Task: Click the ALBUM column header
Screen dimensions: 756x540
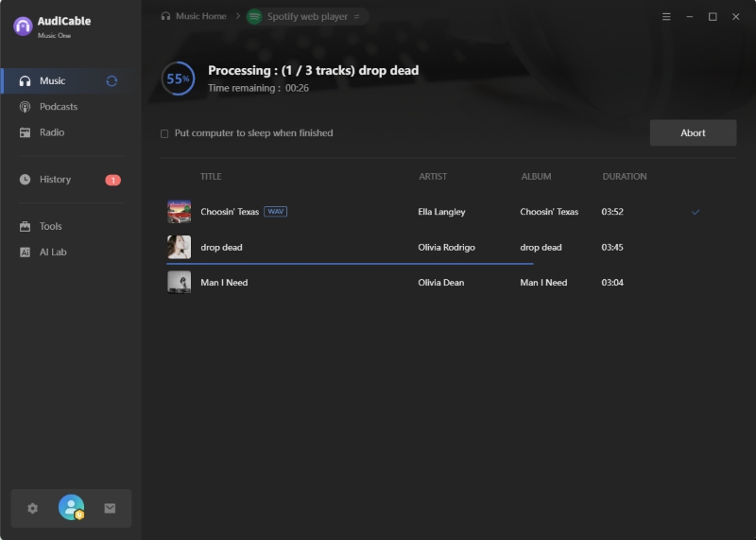Action: click(x=536, y=177)
